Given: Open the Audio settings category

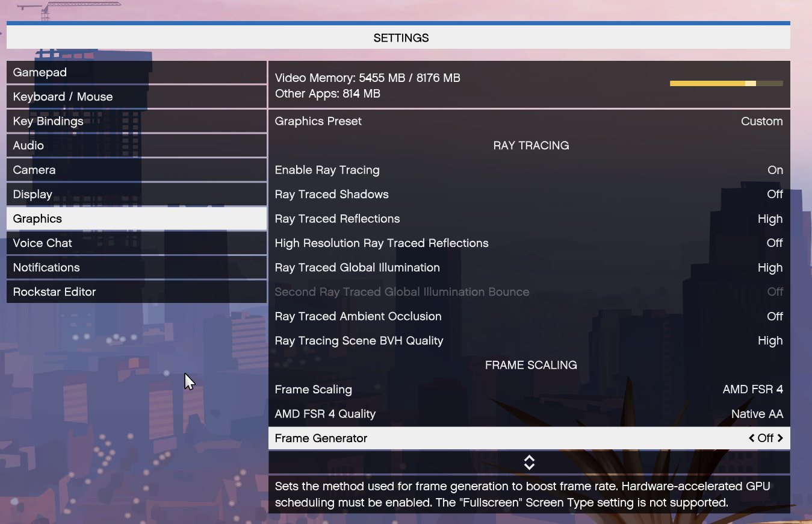Looking at the screenshot, I should click(137, 145).
